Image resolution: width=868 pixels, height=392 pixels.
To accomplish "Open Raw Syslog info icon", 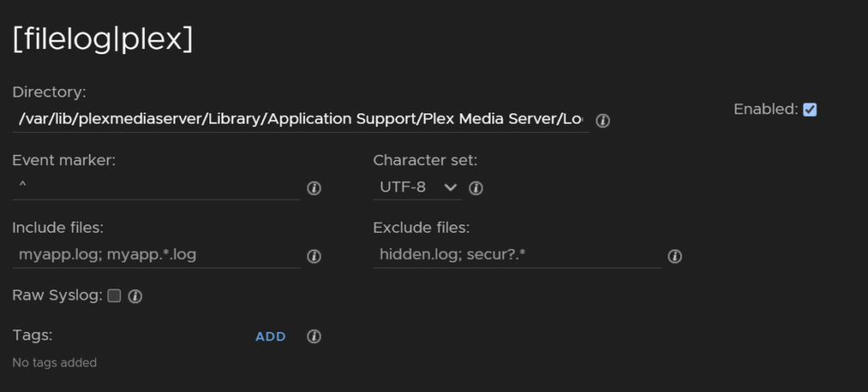I will [x=135, y=296].
